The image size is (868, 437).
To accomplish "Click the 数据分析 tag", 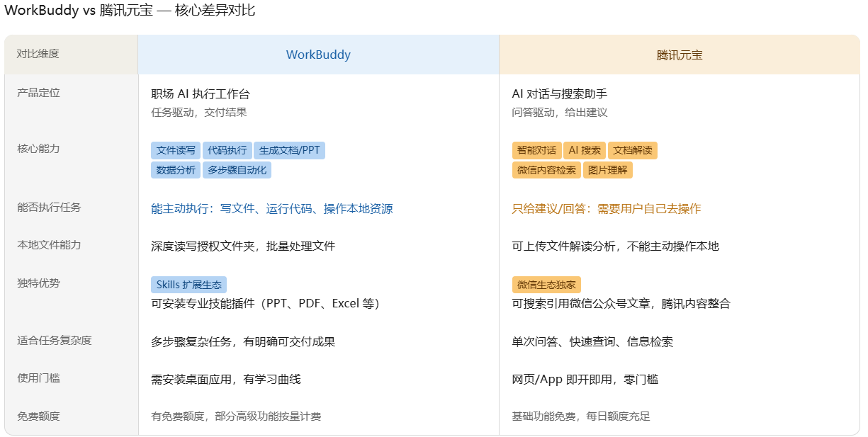I will point(176,170).
